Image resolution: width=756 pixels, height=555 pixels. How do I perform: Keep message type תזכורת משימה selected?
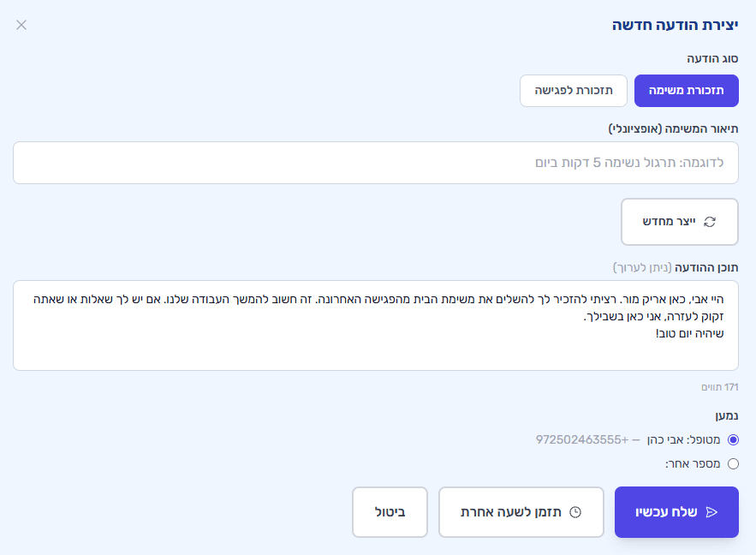point(686,90)
